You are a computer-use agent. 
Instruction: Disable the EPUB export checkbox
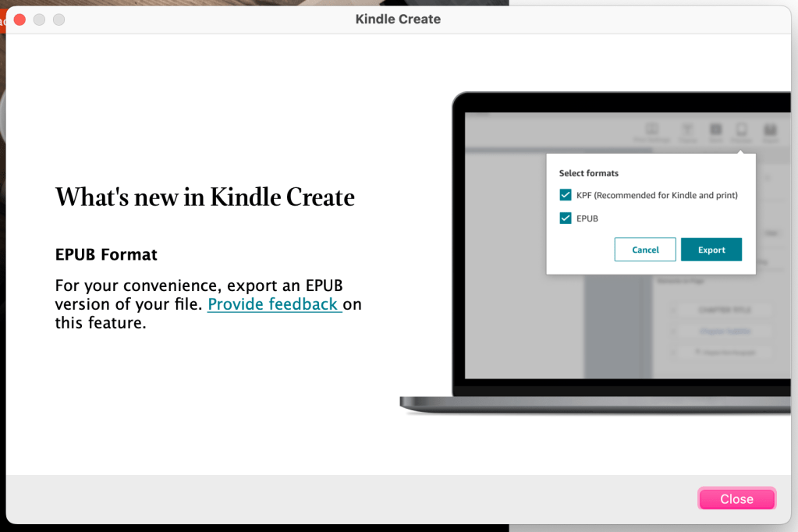pos(565,218)
